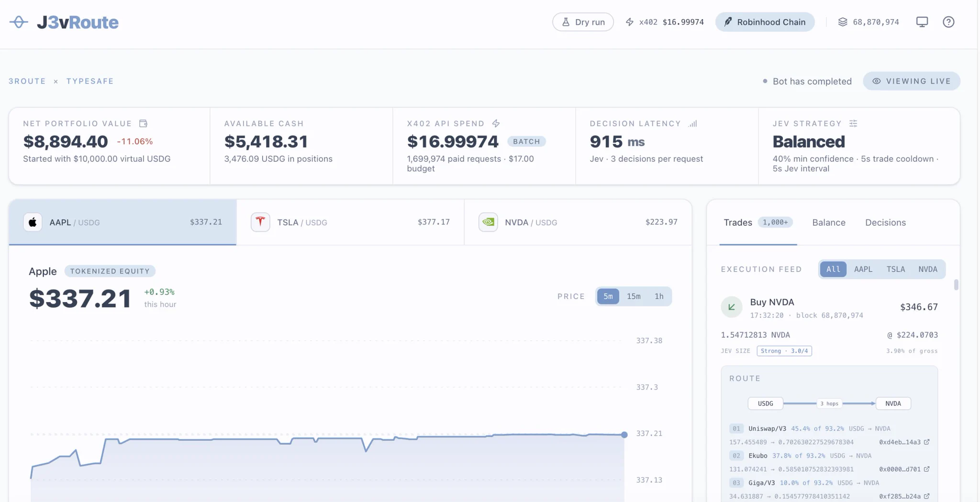Click the TYPESAFE breadcrumb link
Image resolution: width=980 pixels, height=502 pixels.
90,81
